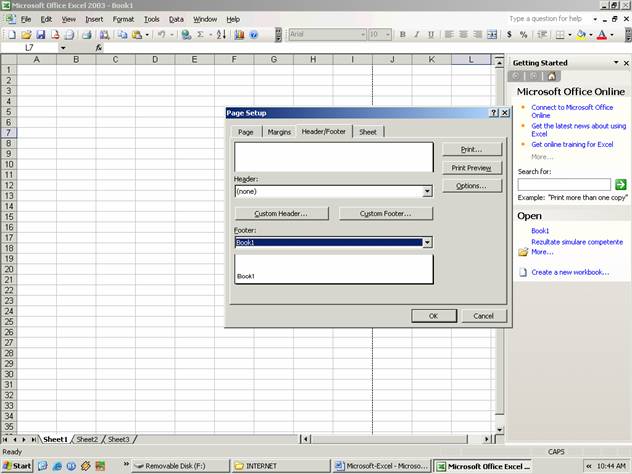632x474 pixels.
Task: Switch to INTERNET folder taskbar item
Action: 280,466
